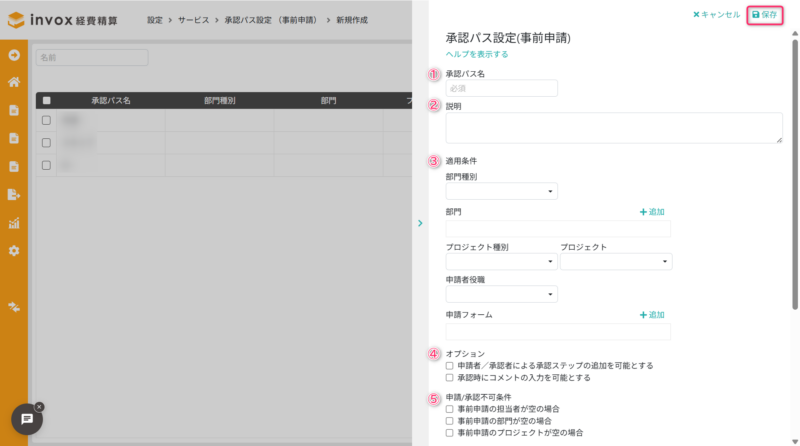Open the 申請者役職 dropdown
The width and height of the screenshot is (800, 446).
pyautogui.click(x=502, y=294)
